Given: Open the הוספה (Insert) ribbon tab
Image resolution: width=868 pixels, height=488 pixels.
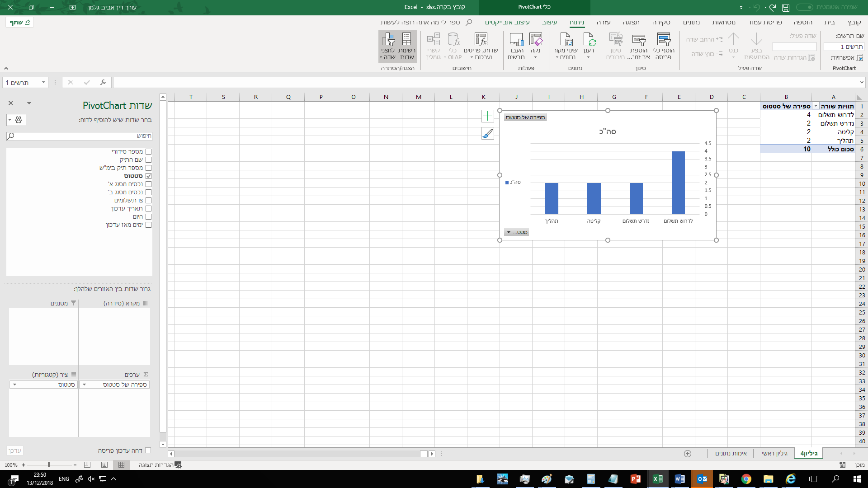Looking at the screenshot, I should 803,22.
